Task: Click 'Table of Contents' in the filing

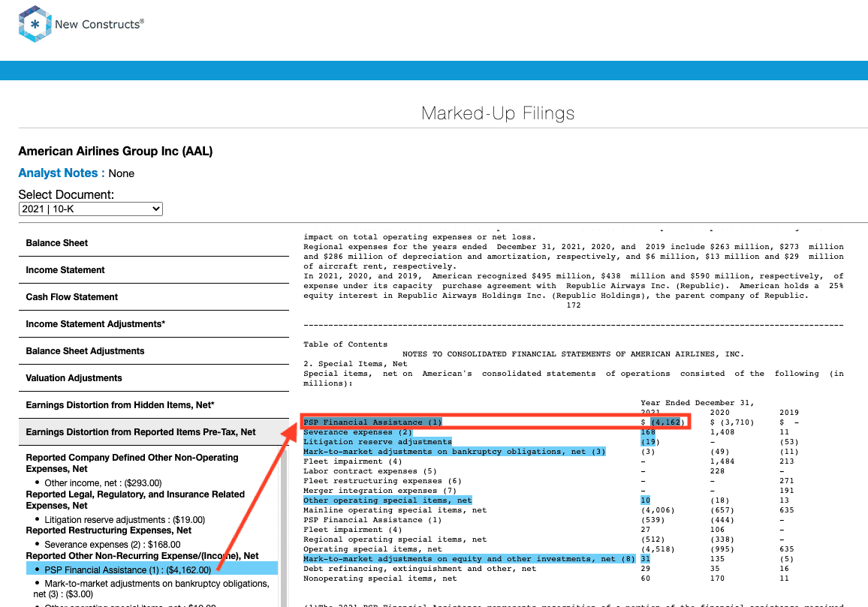Action: point(345,344)
